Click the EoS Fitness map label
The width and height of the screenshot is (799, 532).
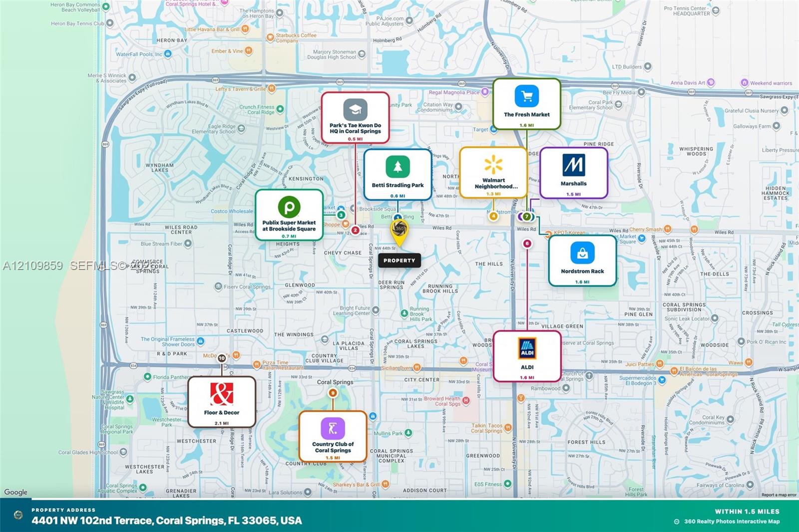click(x=488, y=484)
